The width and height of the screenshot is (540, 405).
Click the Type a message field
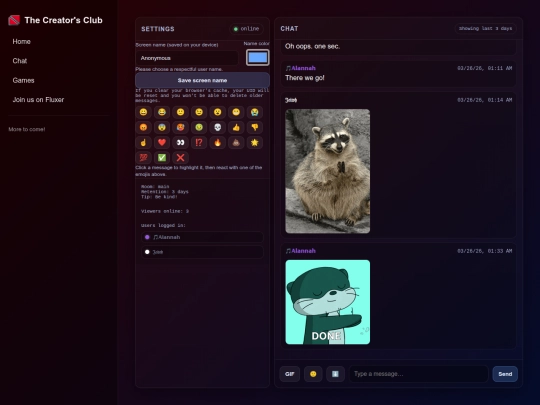tap(419, 374)
